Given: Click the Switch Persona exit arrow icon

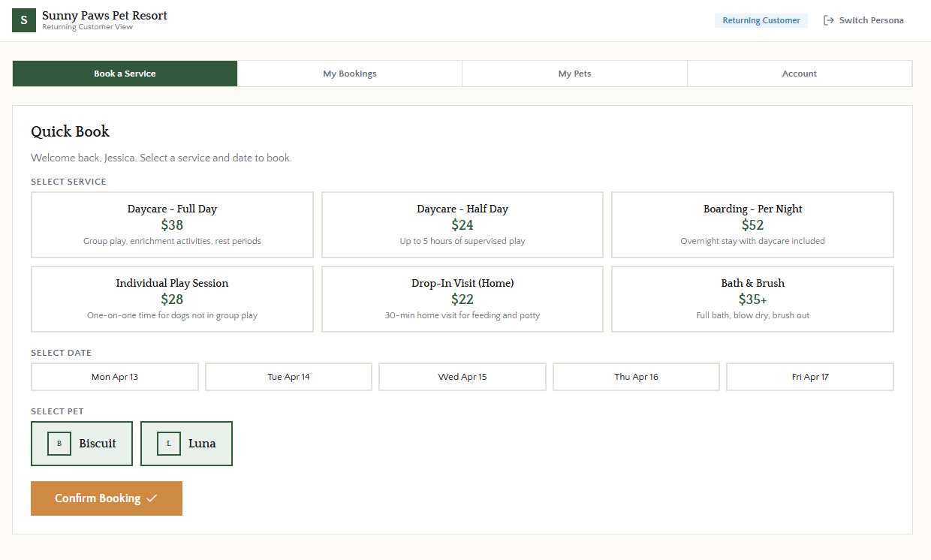Looking at the screenshot, I should click(829, 20).
